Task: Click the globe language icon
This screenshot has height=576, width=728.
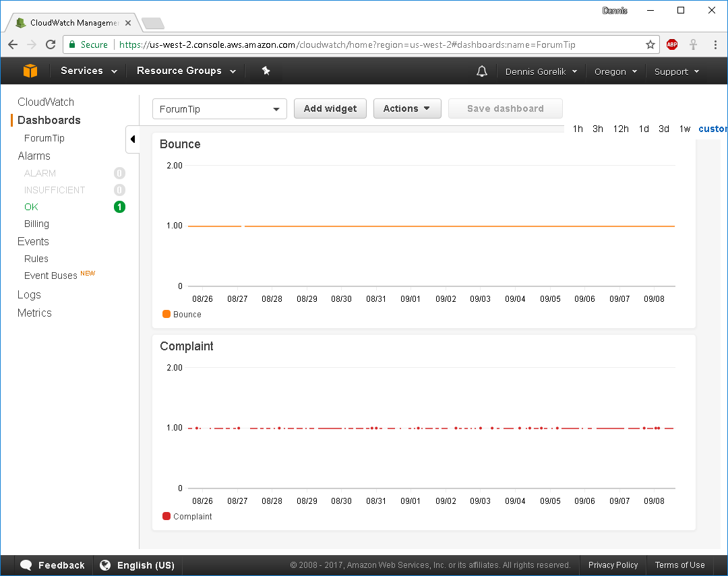Action: pos(105,565)
